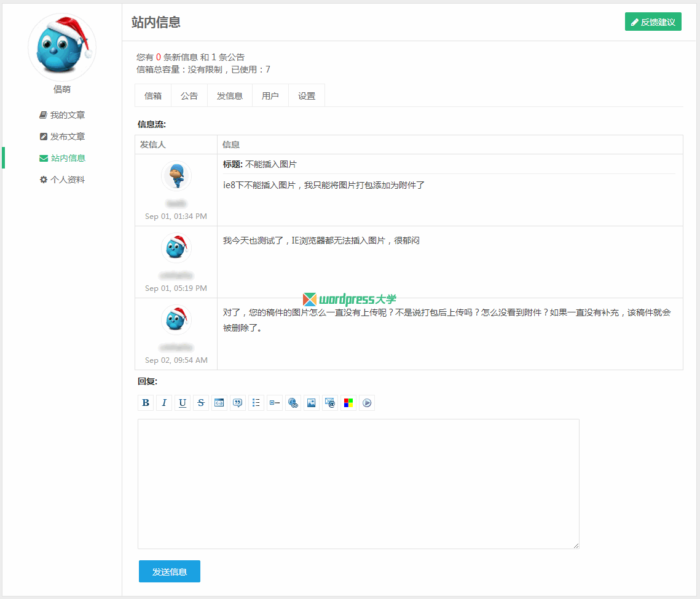Switch to the 公告 tab
This screenshot has width=700, height=599.
pos(189,95)
